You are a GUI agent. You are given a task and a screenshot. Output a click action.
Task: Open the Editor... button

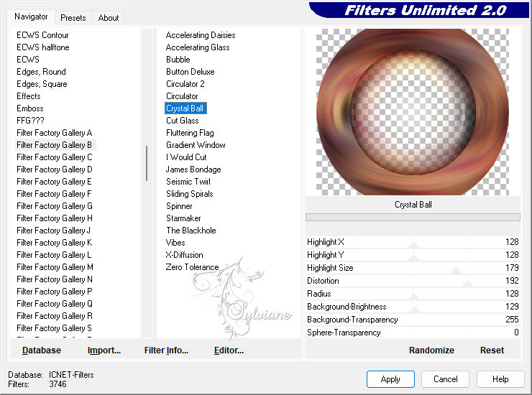[x=229, y=350]
